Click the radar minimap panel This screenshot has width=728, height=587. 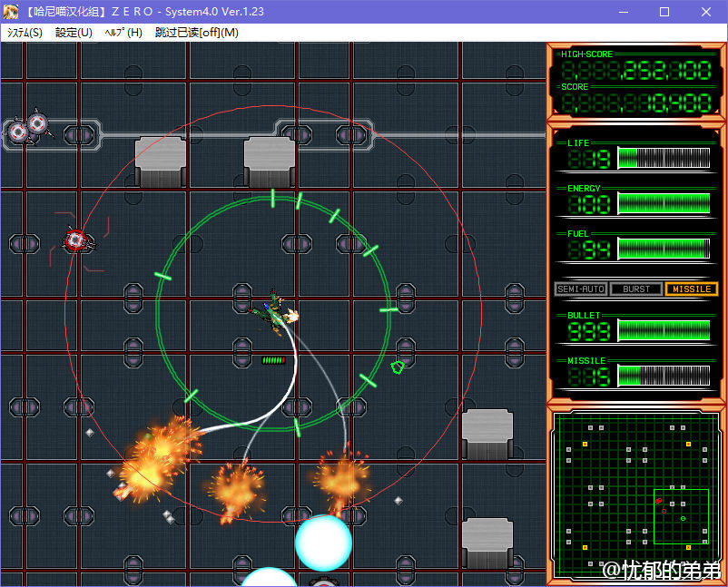[635, 494]
